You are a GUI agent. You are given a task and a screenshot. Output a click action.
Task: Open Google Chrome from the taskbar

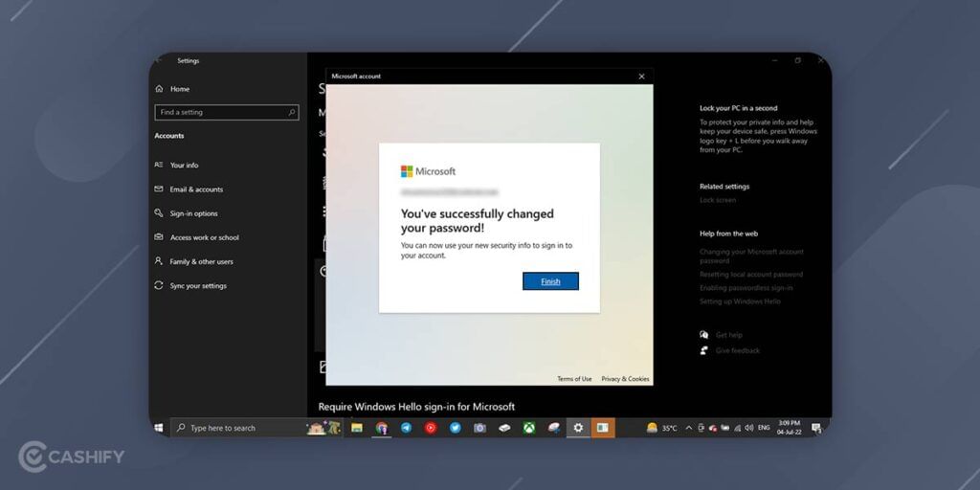click(382, 428)
